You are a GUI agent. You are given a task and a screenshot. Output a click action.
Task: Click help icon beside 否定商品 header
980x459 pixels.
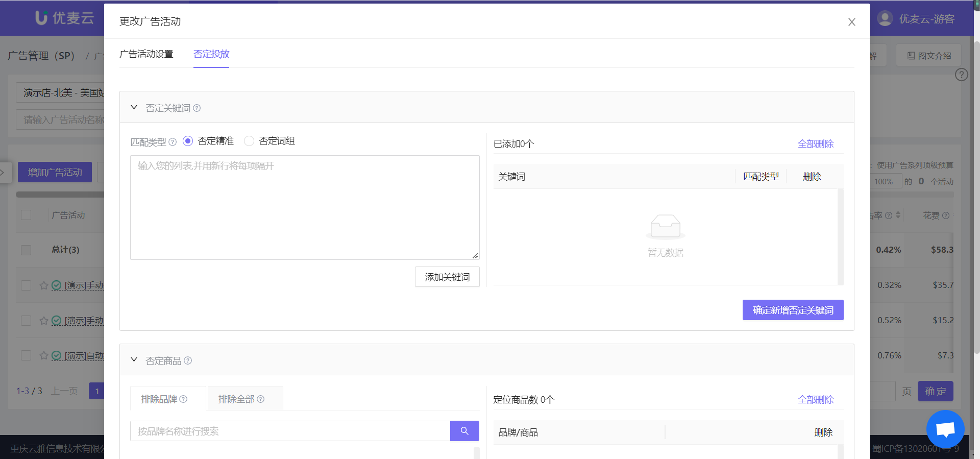(188, 360)
